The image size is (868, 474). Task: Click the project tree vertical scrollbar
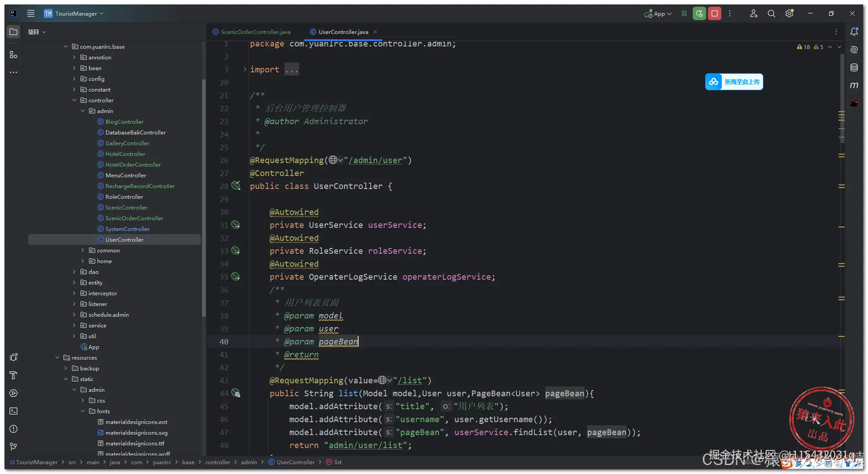204,198
